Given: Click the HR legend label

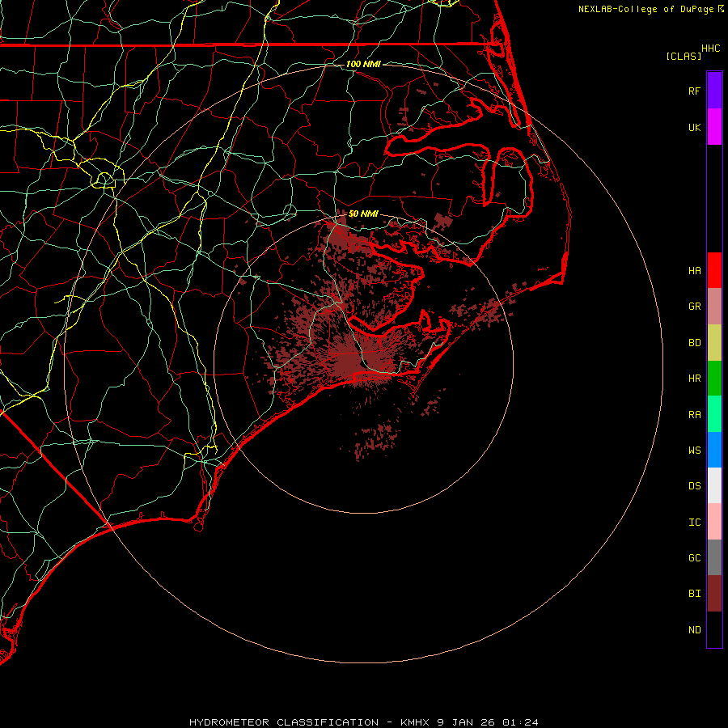Looking at the screenshot, I should pos(695,379).
